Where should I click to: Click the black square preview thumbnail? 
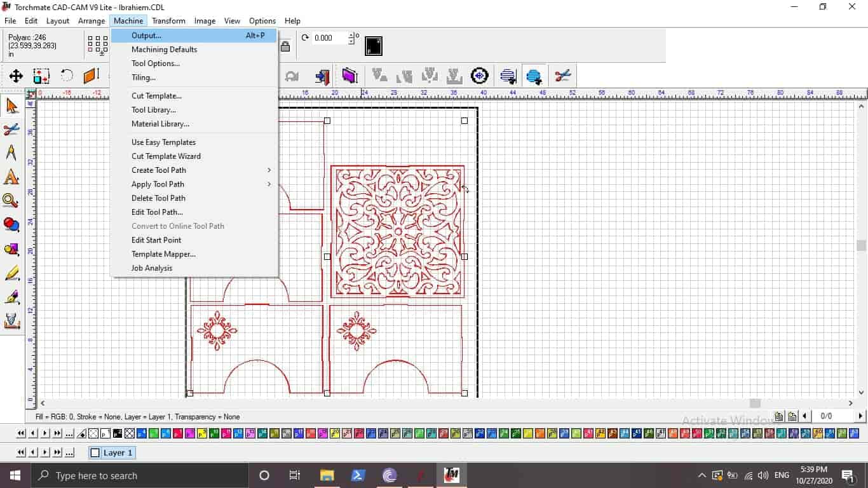pyautogui.click(x=374, y=46)
